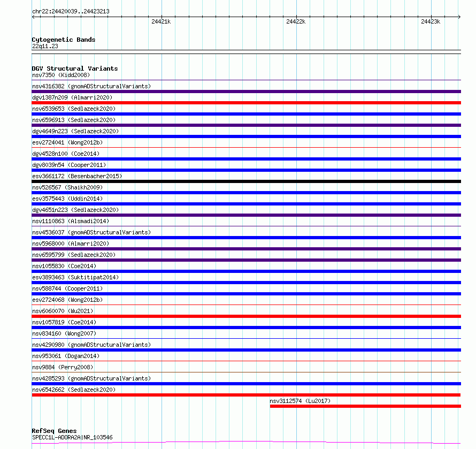Select nsv4536037 gnomAD variant label
The width and height of the screenshot is (476, 449).
(x=91, y=232)
